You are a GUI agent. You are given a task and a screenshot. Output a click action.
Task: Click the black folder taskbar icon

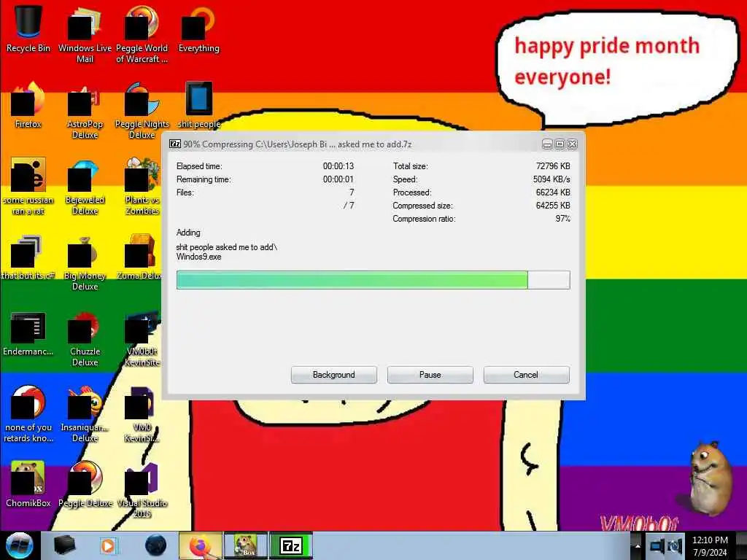pyautogui.click(x=64, y=545)
